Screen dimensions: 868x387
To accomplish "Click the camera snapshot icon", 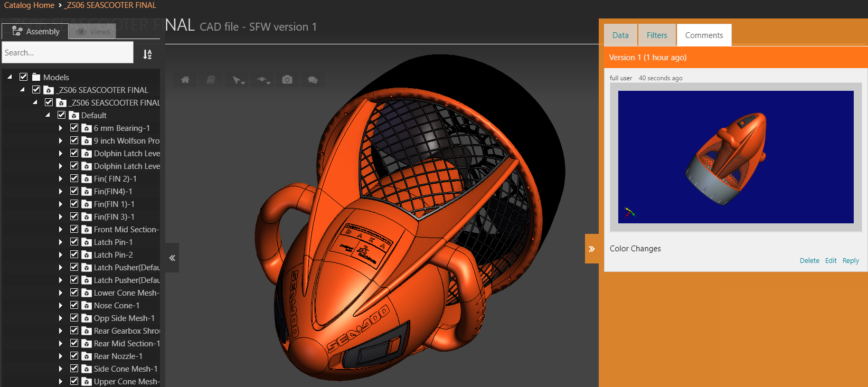I will pyautogui.click(x=287, y=80).
